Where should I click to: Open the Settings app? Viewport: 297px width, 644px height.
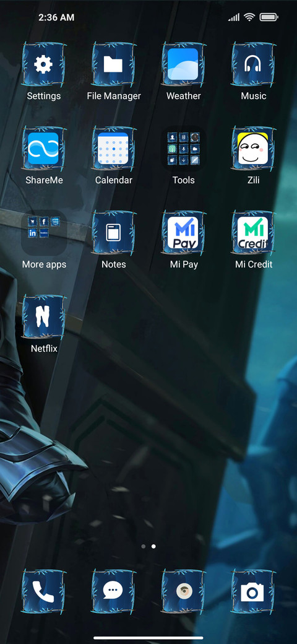click(x=43, y=64)
